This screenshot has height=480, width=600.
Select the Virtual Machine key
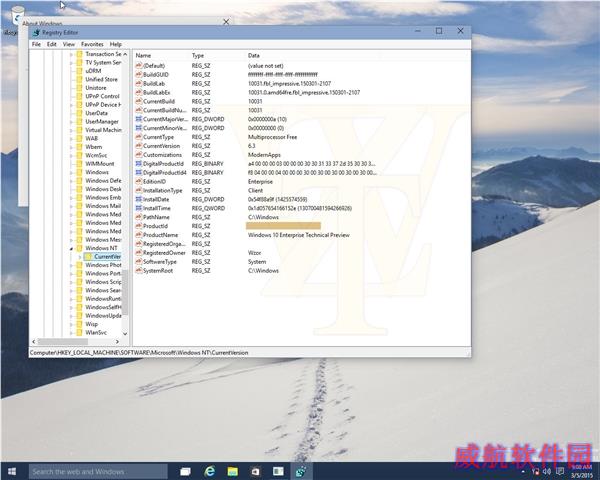103,130
